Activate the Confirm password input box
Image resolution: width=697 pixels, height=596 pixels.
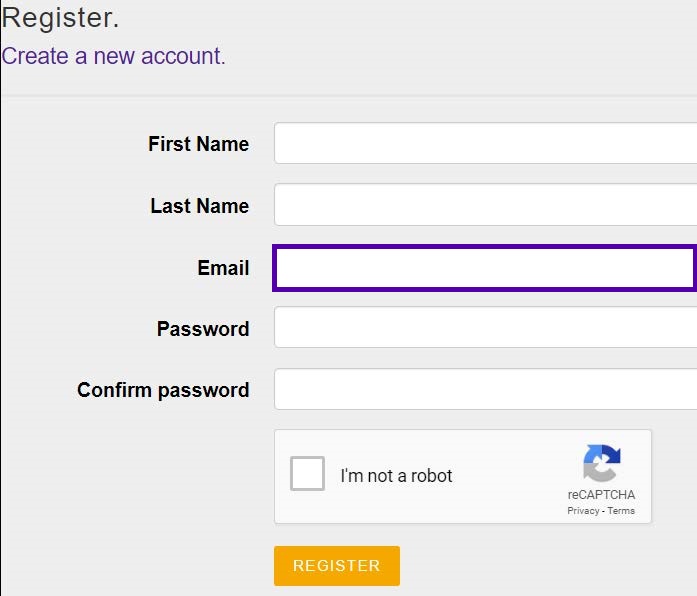(x=485, y=389)
